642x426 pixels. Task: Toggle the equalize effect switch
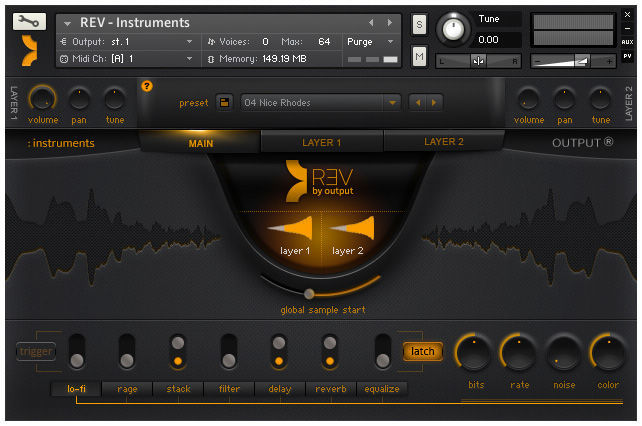pos(383,351)
